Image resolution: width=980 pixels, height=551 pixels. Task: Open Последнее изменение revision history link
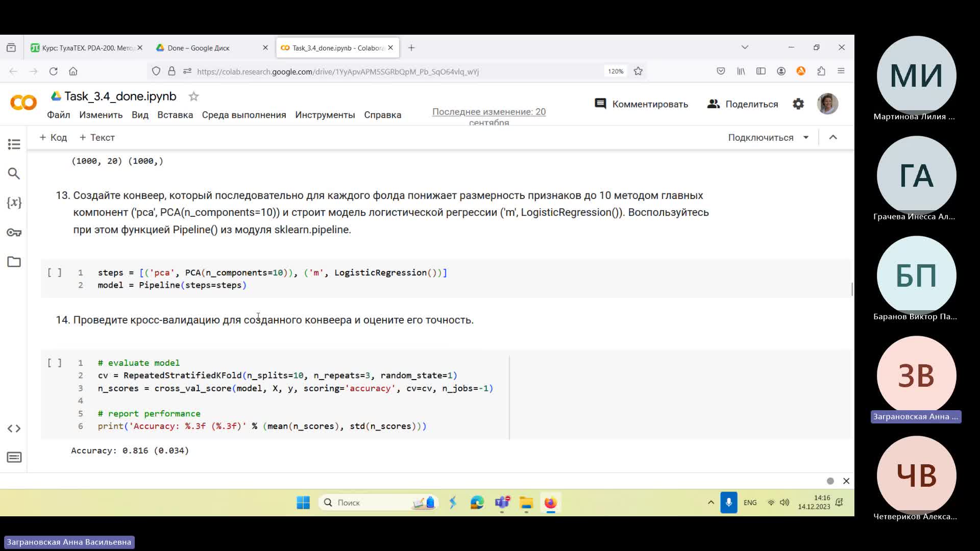489,117
